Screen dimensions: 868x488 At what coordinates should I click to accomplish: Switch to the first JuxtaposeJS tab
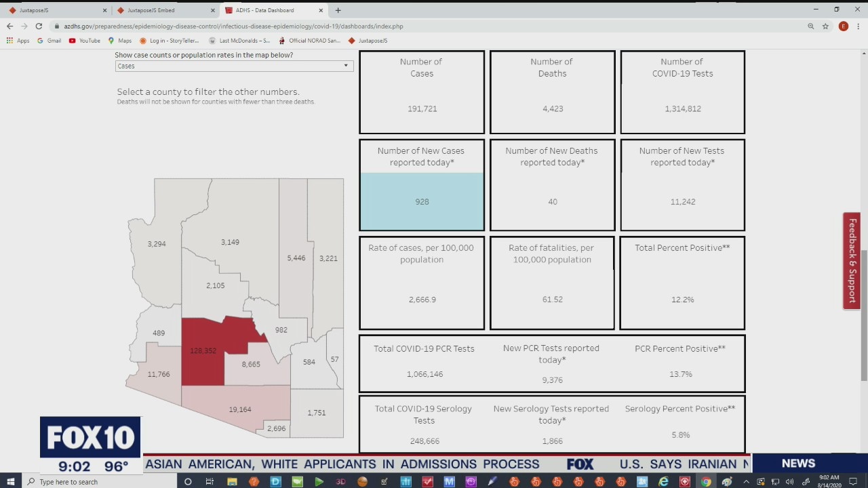pyautogui.click(x=54, y=10)
